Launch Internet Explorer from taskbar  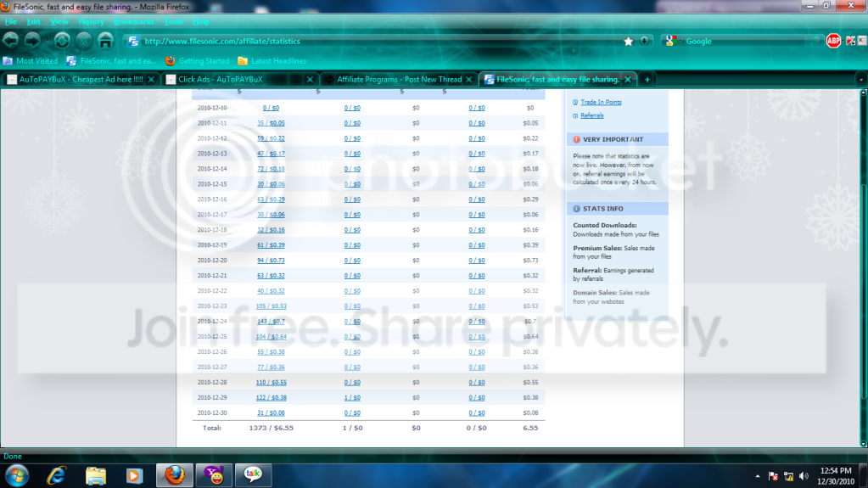(57, 475)
